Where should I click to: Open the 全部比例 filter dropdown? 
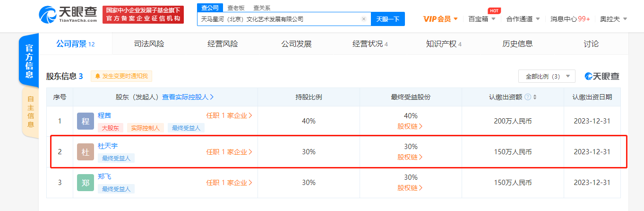coord(547,76)
